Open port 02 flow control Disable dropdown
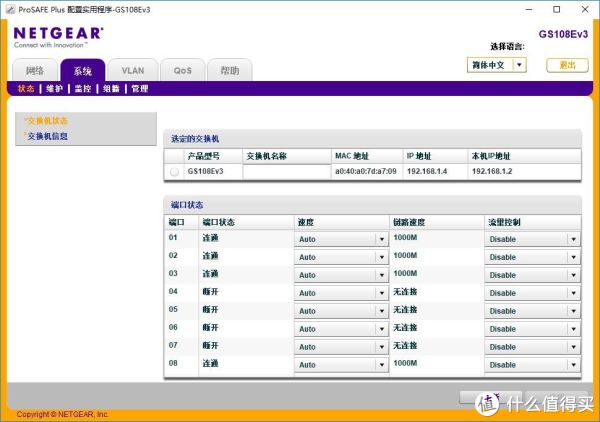Viewport: 600px width, 422px height. tap(532, 257)
